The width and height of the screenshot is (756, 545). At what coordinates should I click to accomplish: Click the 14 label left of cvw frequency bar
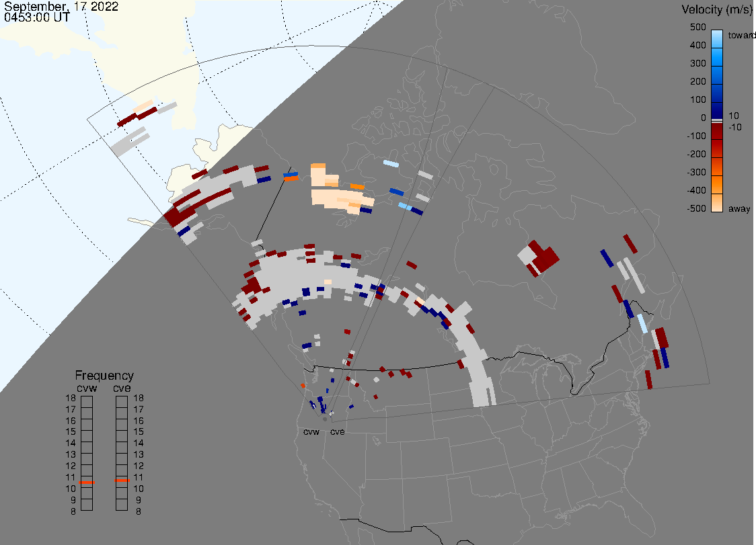pyautogui.click(x=71, y=443)
